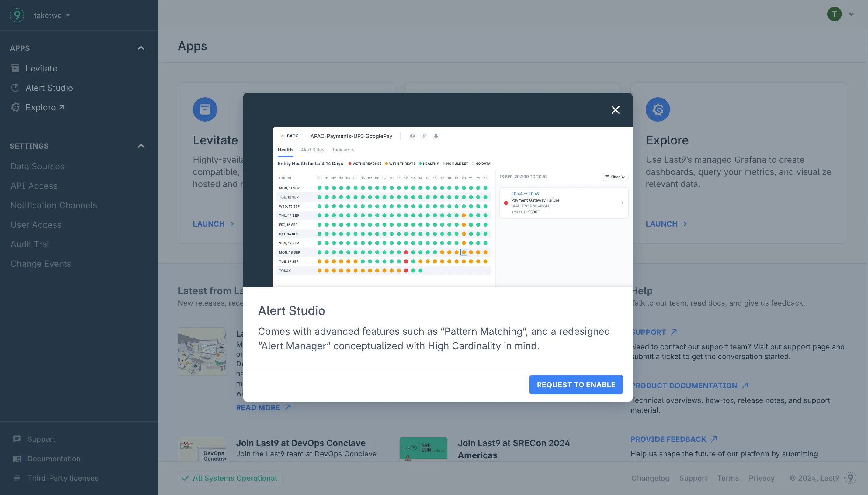Open Join Last9 at DevOps Conclave article
Image resolution: width=868 pixels, height=495 pixels.
pos(300,443)
